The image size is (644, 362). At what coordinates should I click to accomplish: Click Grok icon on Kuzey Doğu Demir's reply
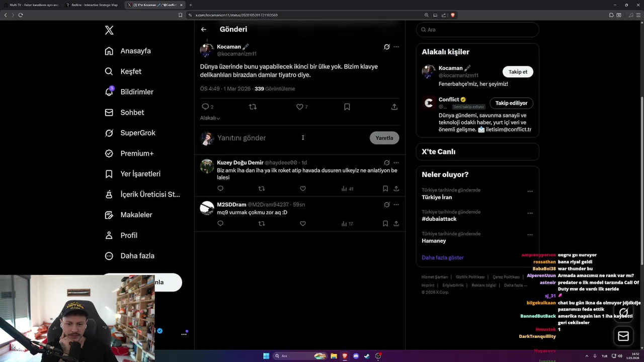point(386,163)
